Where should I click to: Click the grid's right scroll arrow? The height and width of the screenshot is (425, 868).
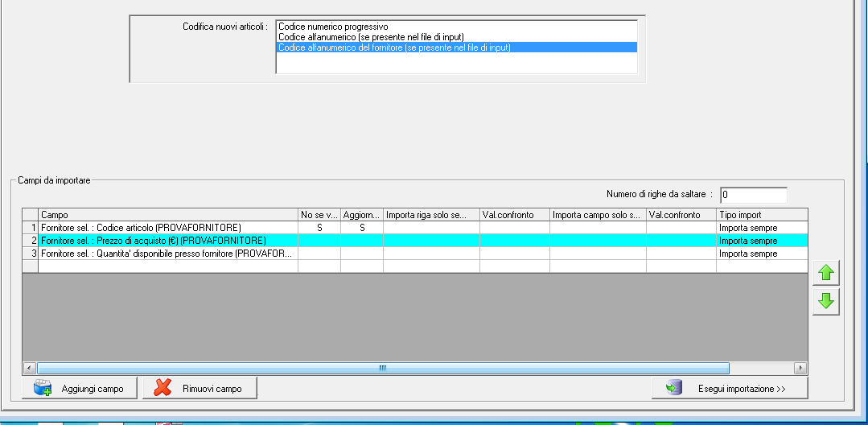tap(800, 368)
